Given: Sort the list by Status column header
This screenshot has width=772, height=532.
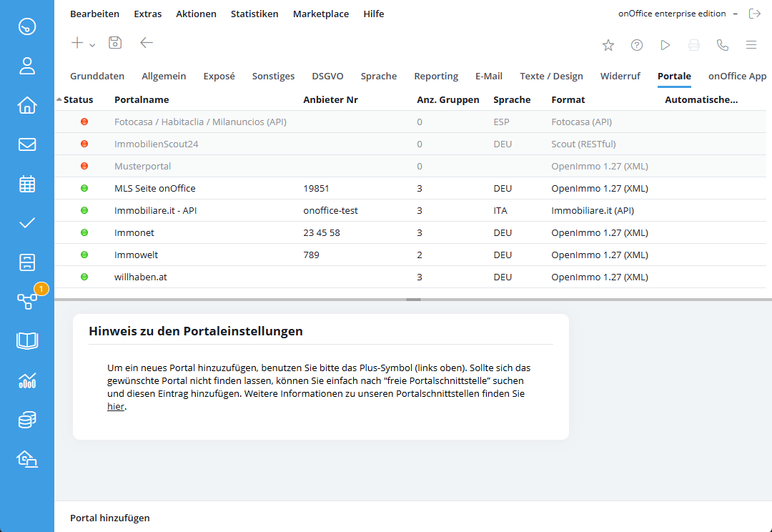Looking at the screenshot, I should pyautogui.click(x=78, y=99).
